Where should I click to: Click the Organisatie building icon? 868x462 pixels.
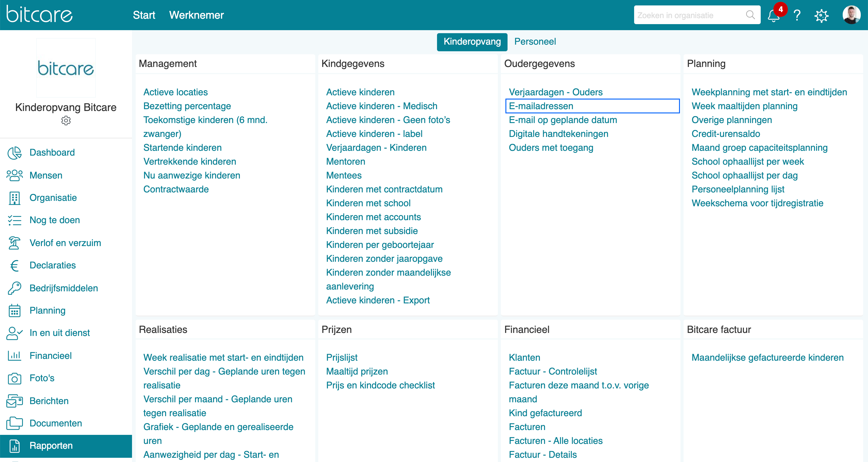coord(14,198)
